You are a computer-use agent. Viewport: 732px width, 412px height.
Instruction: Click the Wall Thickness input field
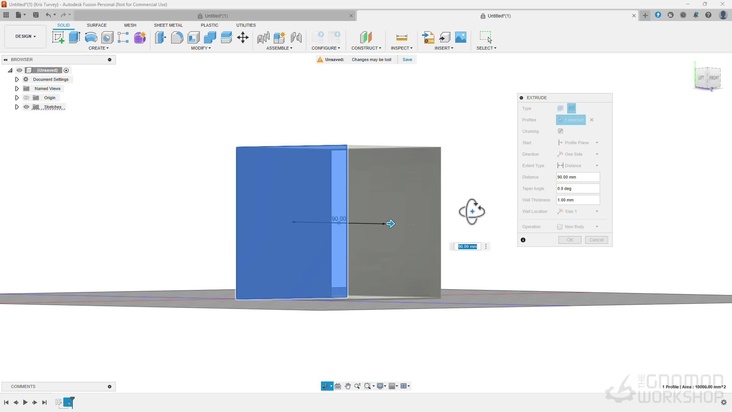pyautogui.click(x=578, y=200)
